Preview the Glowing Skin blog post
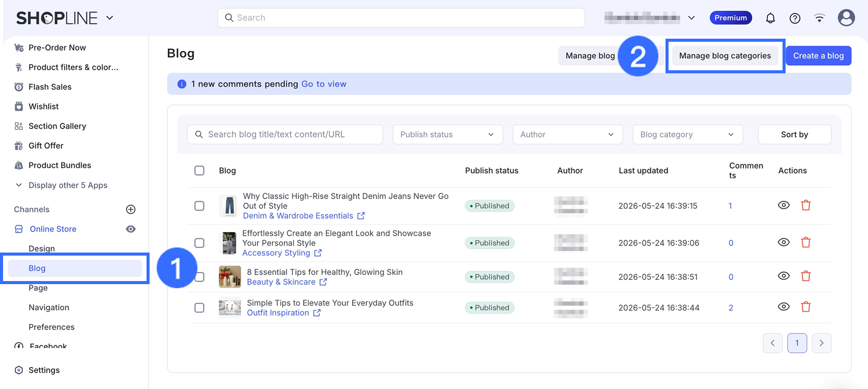 [x=784, y=276]
